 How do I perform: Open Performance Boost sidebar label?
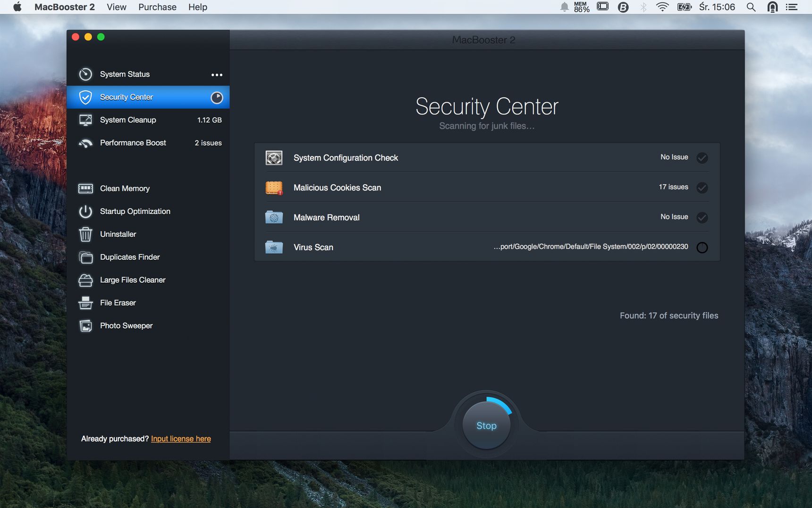(133, 143)
